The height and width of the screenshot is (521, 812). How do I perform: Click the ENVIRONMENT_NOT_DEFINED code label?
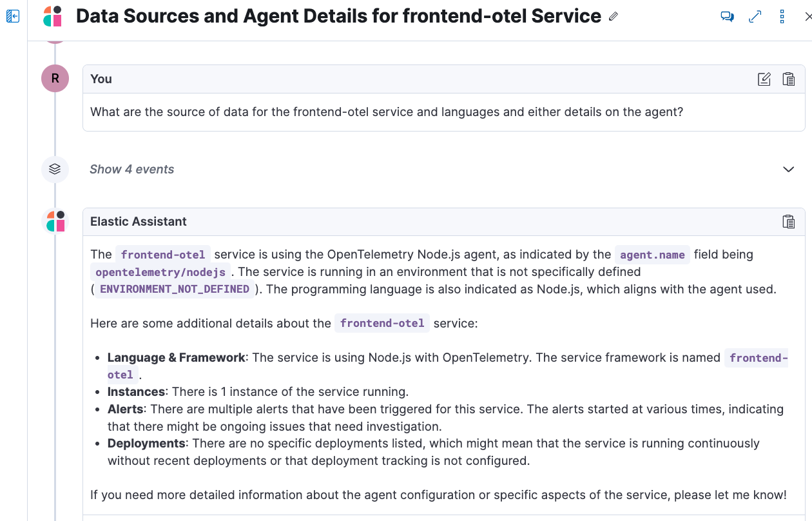175,289
